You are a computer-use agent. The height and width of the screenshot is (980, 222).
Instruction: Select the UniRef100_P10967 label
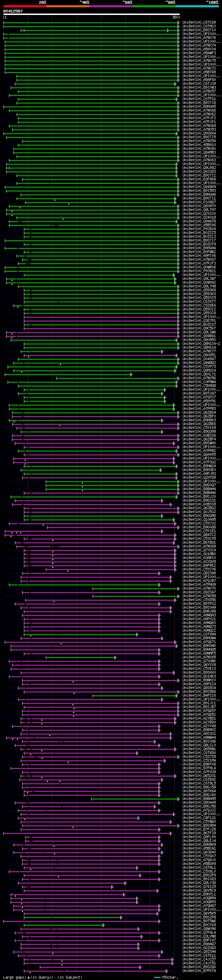[x=199, y=202]
